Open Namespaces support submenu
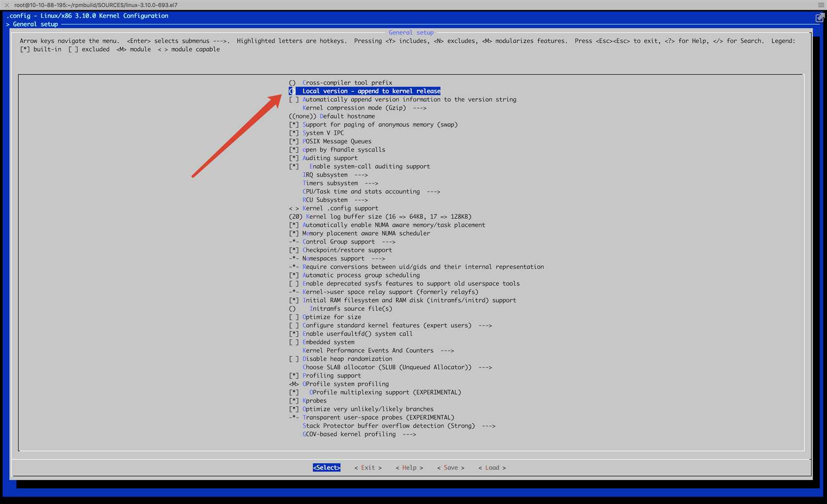Screen dimensions: 827x504 (x=337, y=258)
